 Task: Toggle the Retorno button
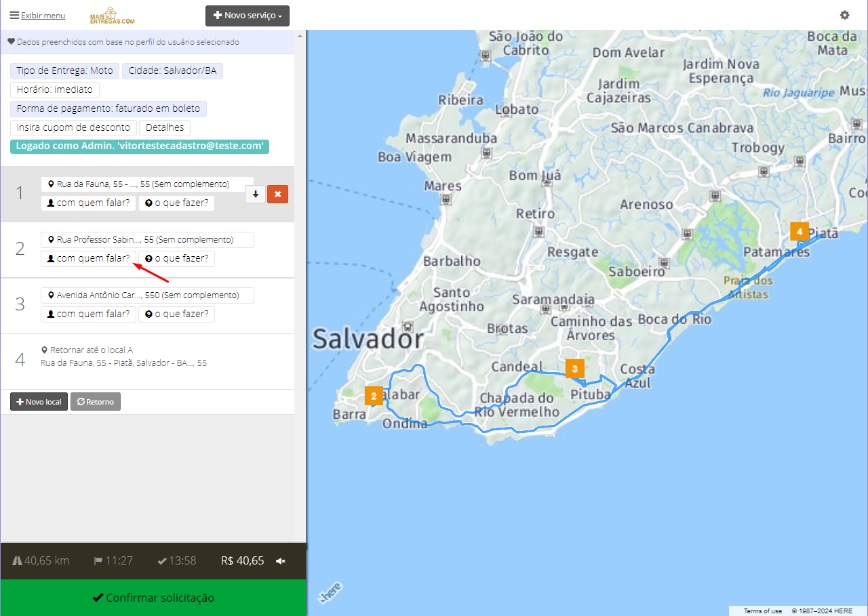[95, 402]
